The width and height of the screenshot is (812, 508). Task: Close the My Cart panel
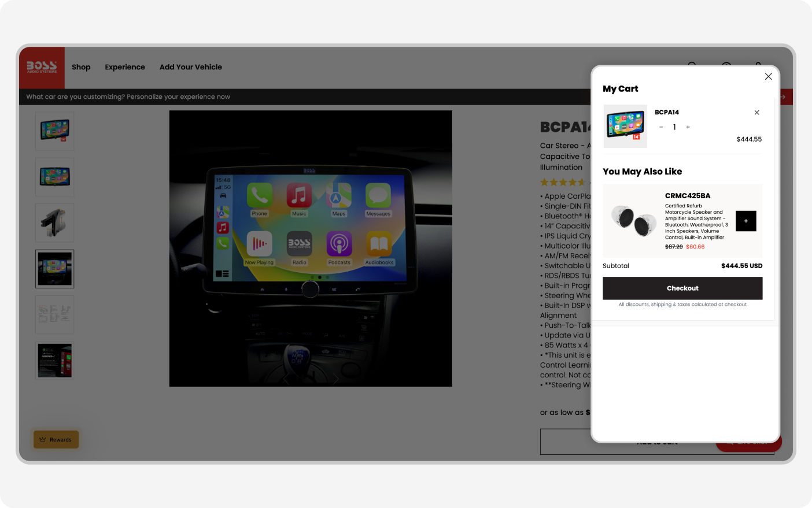(x=768, y=76)
